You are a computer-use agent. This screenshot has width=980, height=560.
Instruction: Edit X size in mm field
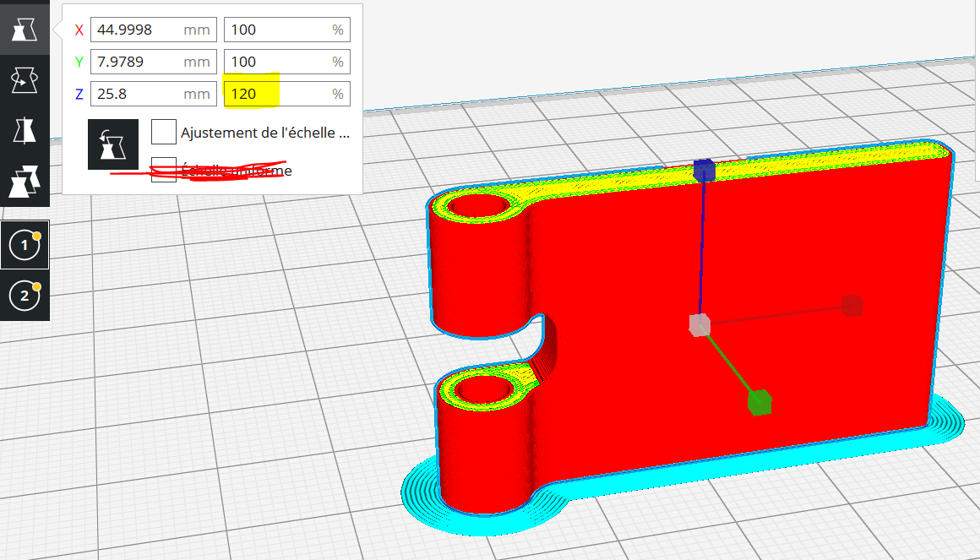[154, 30]
